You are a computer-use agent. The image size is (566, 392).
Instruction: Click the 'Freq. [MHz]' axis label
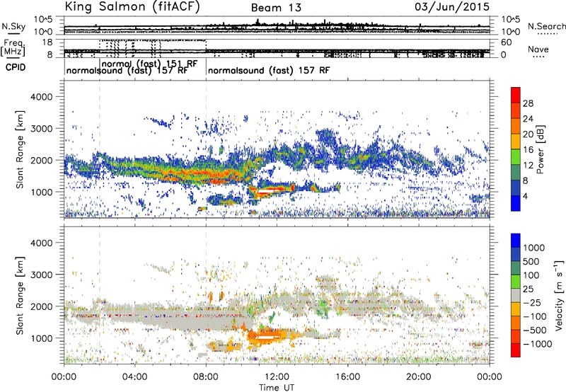click(13, 48)
